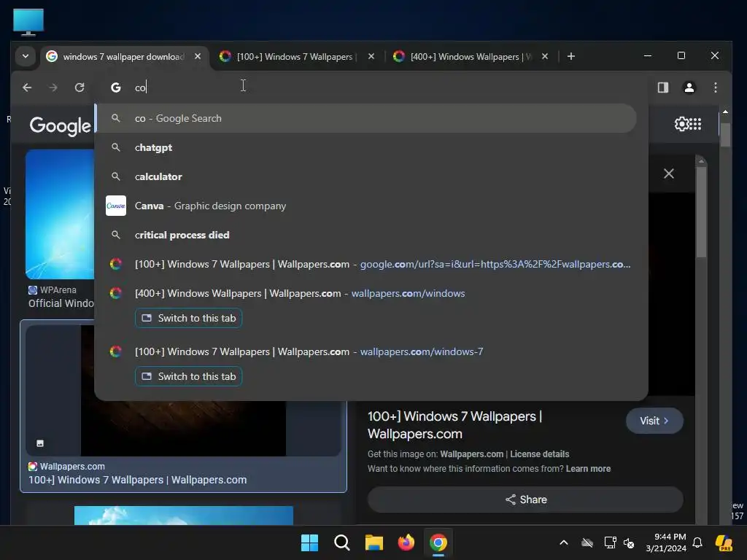Choose the critical process died suggestion
This screenshot has width=747, height=560.
[x=366, y=235]
